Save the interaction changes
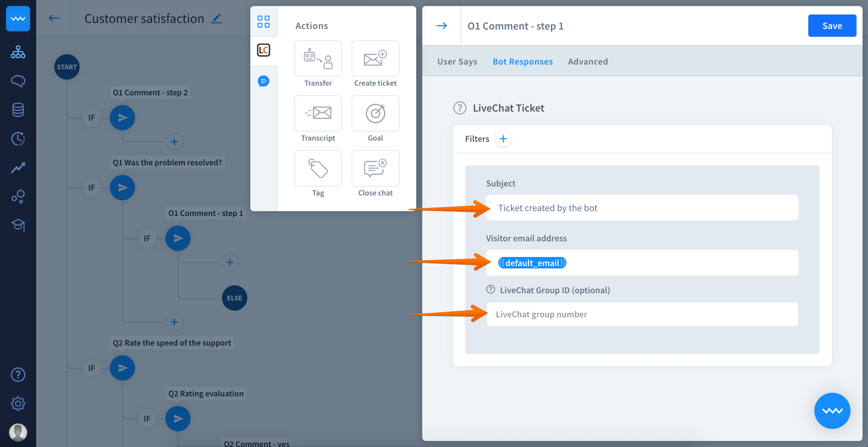Viewport: 868px width, 447px height. [832, 26]
